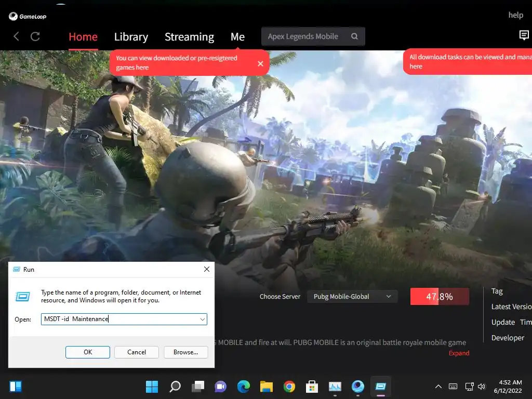Screen dimensions: 532x399
Task: Click the help link
Action: click(x=515, y=15)
